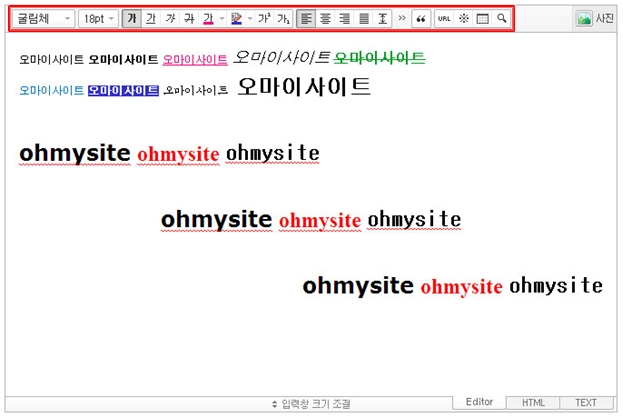Viewport: 623px width, 417px height.
Task: Toggle italic formatting button
Action: tap(170, 19)
